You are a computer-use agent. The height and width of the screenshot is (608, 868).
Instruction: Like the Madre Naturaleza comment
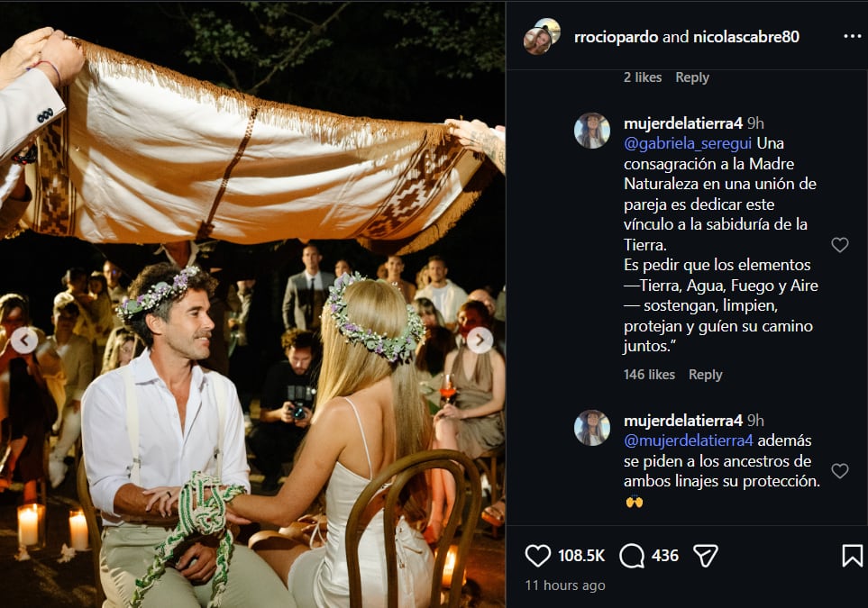(x=839, y=245)
